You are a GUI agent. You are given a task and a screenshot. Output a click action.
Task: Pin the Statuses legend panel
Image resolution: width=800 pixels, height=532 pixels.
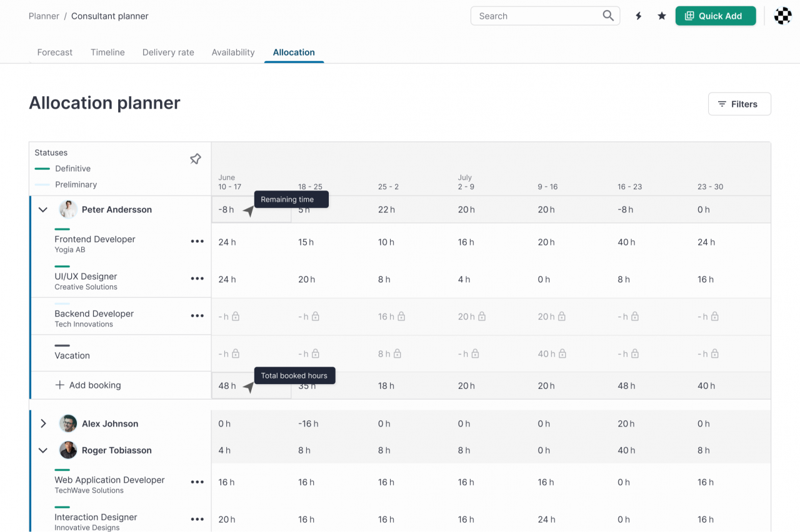coord(196,159)
